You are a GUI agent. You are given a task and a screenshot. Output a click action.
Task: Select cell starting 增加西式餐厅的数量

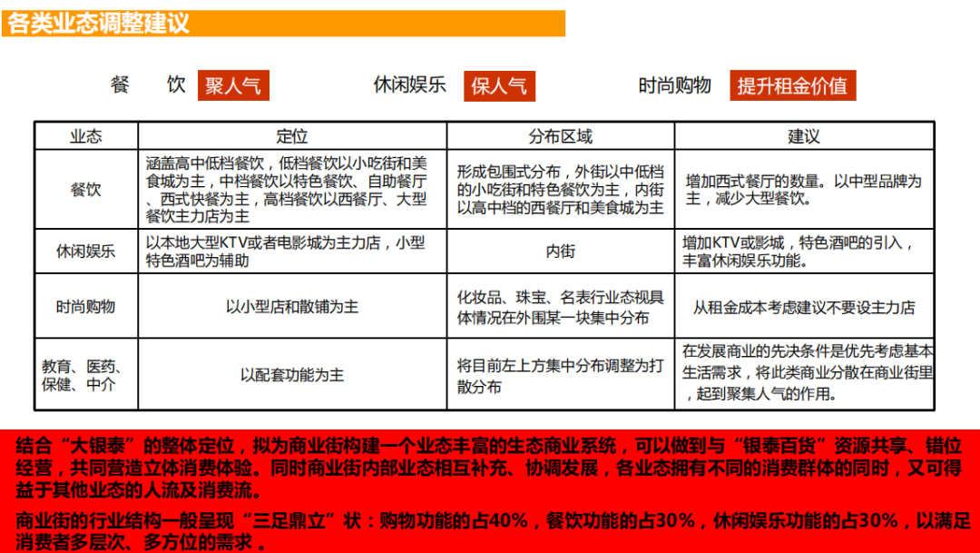(x=804, y=189)
